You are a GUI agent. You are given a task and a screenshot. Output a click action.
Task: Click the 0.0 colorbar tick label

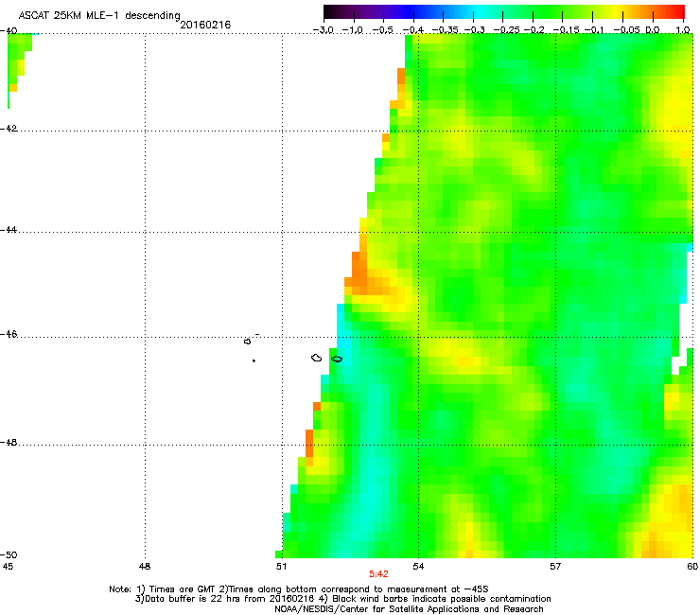[653, 30]
